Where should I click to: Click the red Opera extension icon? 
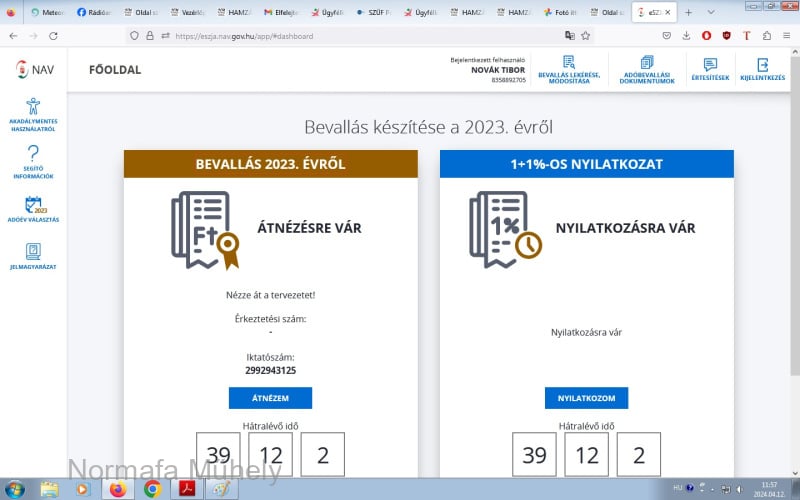coord(707,36)
